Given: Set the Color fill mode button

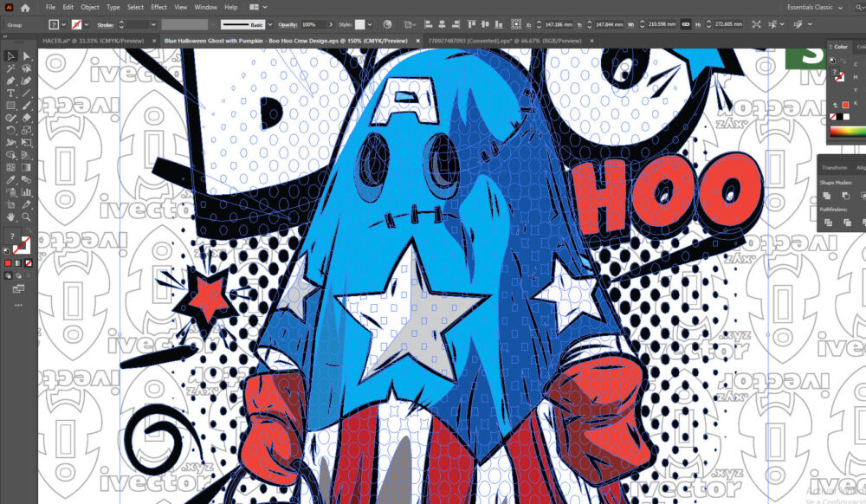Looking at the screenshot, I should [x=8, y=263].
